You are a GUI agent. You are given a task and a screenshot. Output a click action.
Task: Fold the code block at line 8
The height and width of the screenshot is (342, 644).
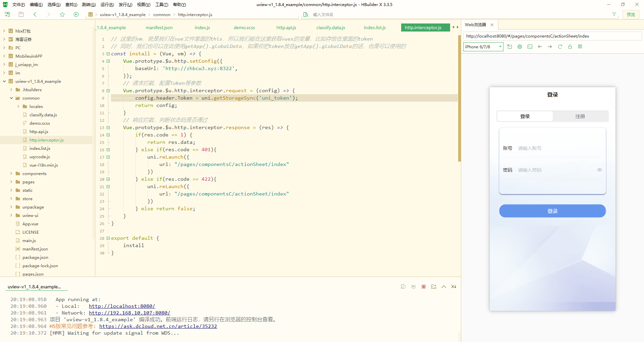coord(108,91)
